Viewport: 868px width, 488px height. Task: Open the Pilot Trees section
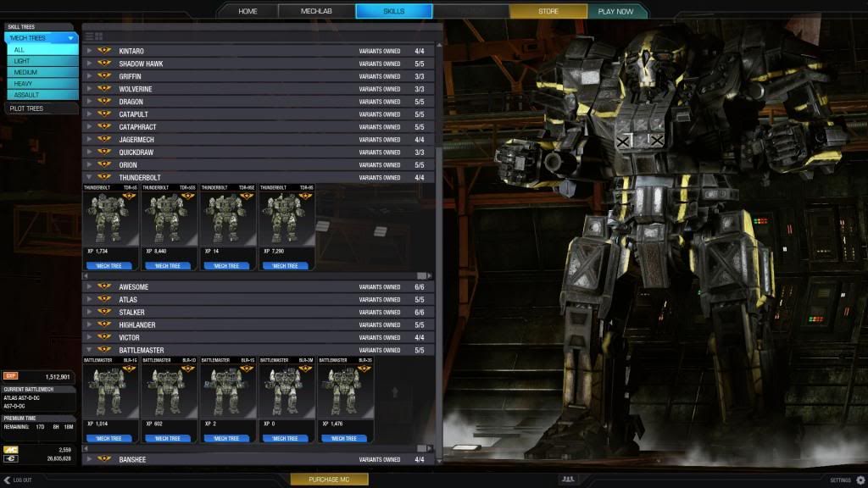41,108
